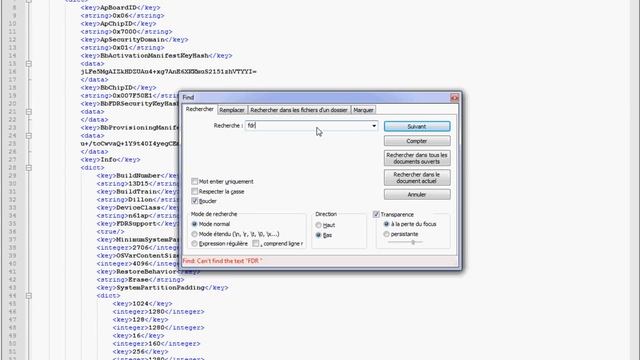Select Bas direction radio button

coord(318,235)
